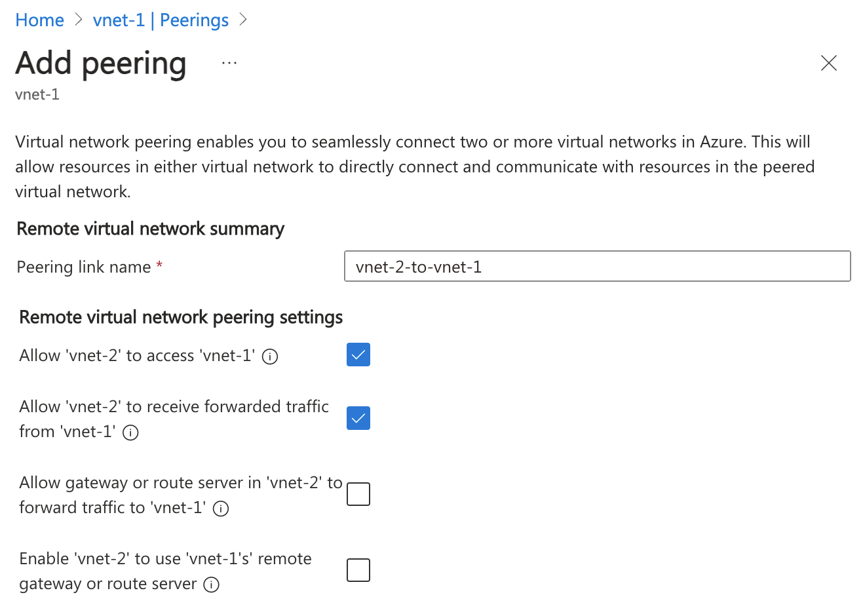Open info tooltip for "Allow 'vnet-2' to access 'vnet-1'"
Image resolution: width=863 pixels, height=616 pixels.
269,356
